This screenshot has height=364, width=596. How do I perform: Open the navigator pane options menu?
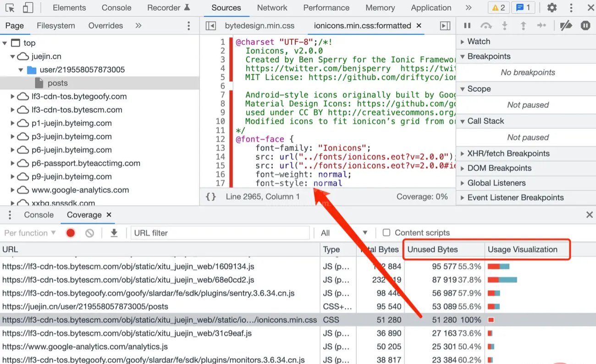coord(189,26)
